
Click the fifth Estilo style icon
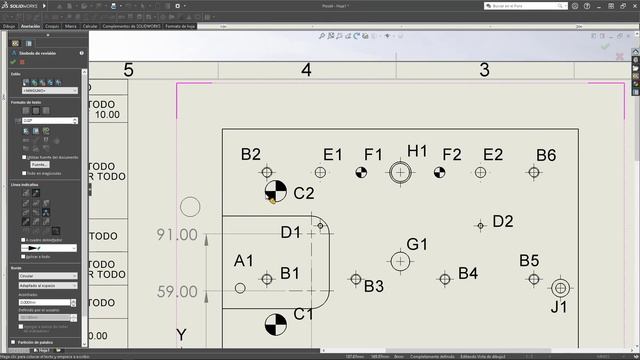pos(58,82)
